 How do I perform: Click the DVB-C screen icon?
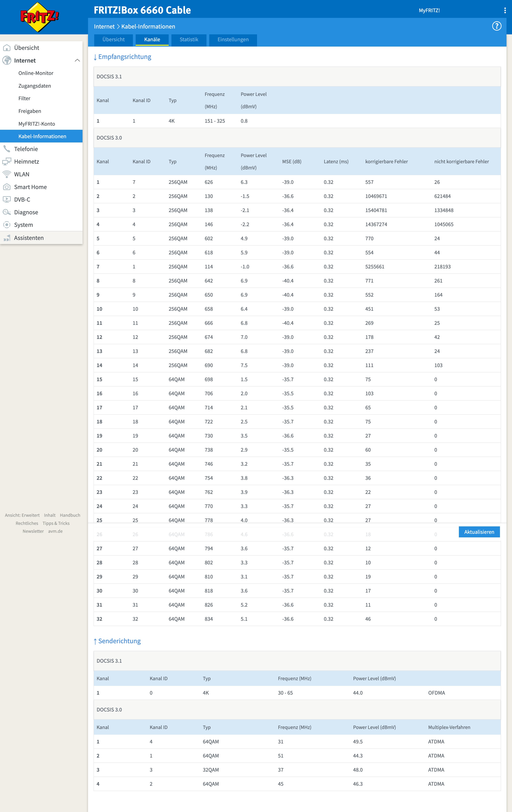click(x=7, y=200)
